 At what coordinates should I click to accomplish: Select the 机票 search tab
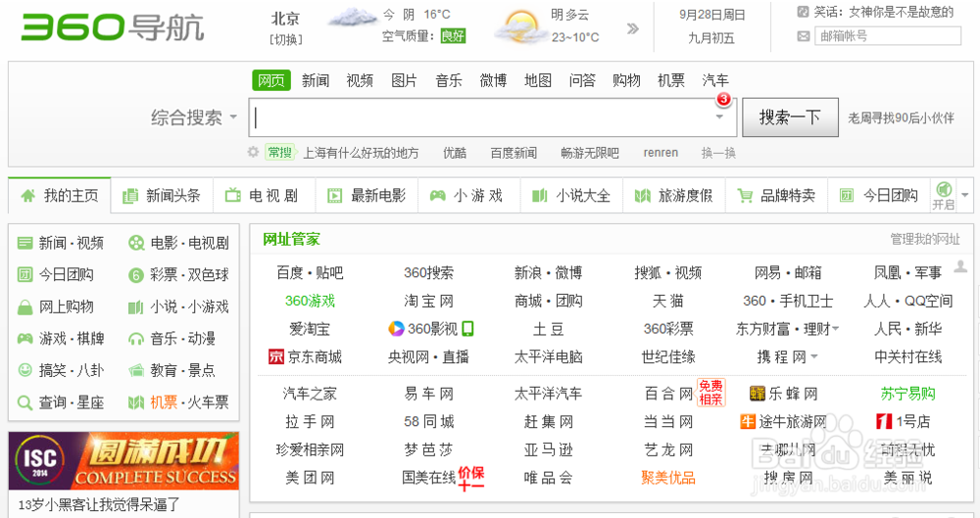(670, 80)
